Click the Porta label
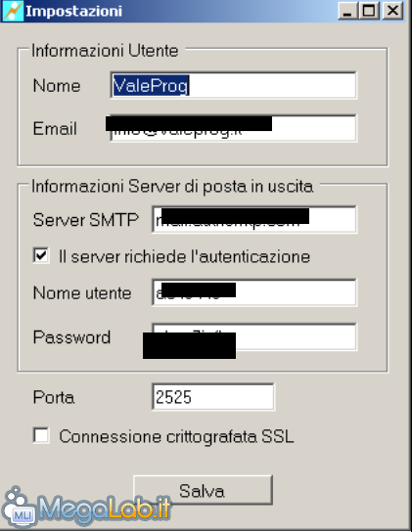Viewport: 412px width, 532px height. click(54, 397)
